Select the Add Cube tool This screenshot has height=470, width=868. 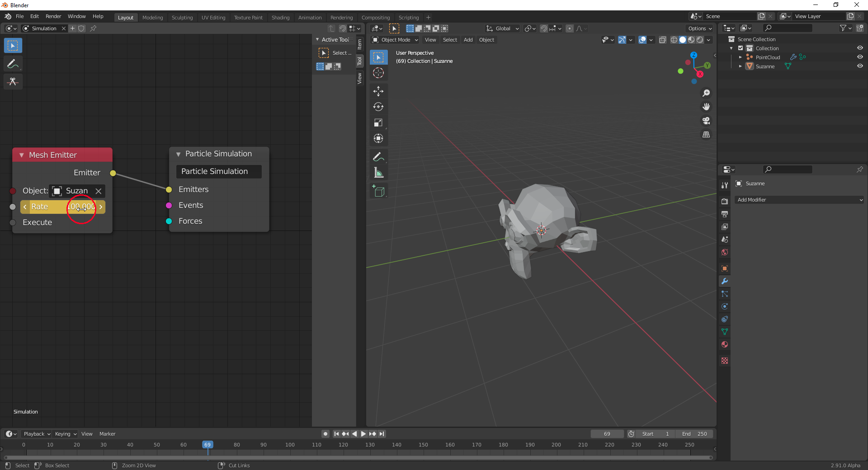click(378, 192)
